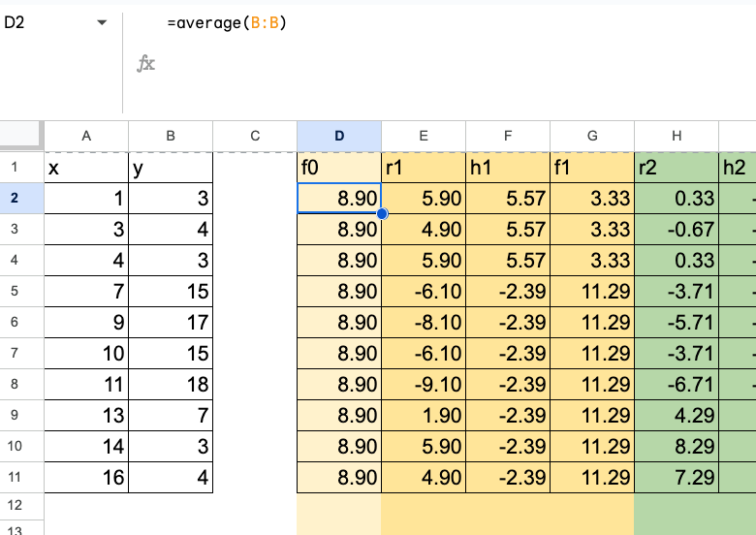
Task: Select row 7 header
Action: (x=21, y=354)
